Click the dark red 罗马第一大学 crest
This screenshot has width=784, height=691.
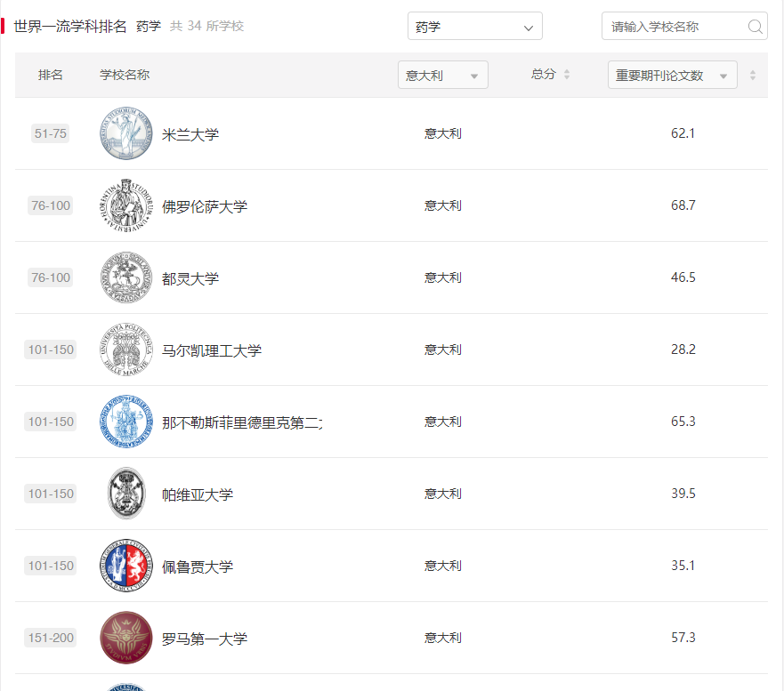click(x=126, y=638)
